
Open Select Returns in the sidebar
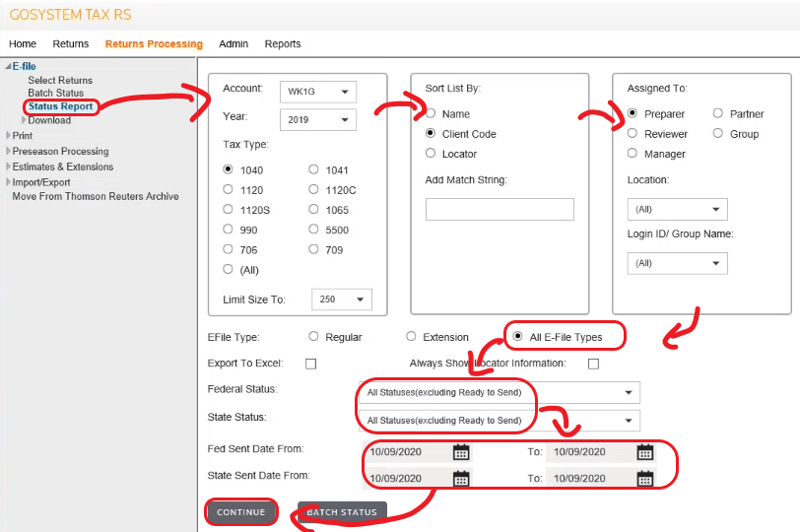60,80
